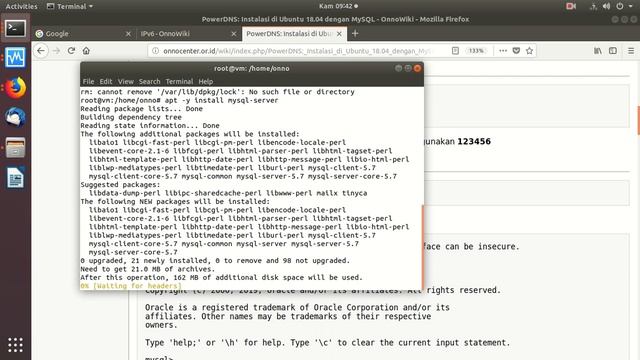The image size is (640, 360).
Task: Switch to the Google tab
Action: (x=83, y=34)
